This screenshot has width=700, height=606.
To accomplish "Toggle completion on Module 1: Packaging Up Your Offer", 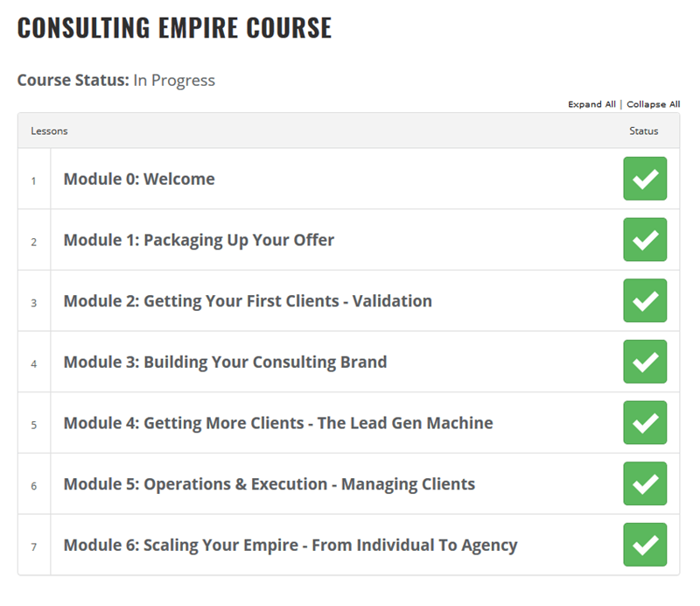I will (645, 239).
